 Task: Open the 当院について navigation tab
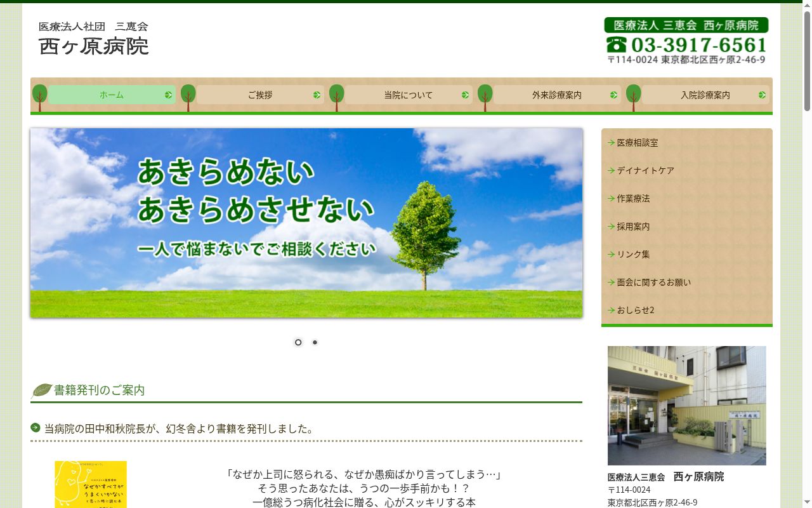[x=409, y=95]
